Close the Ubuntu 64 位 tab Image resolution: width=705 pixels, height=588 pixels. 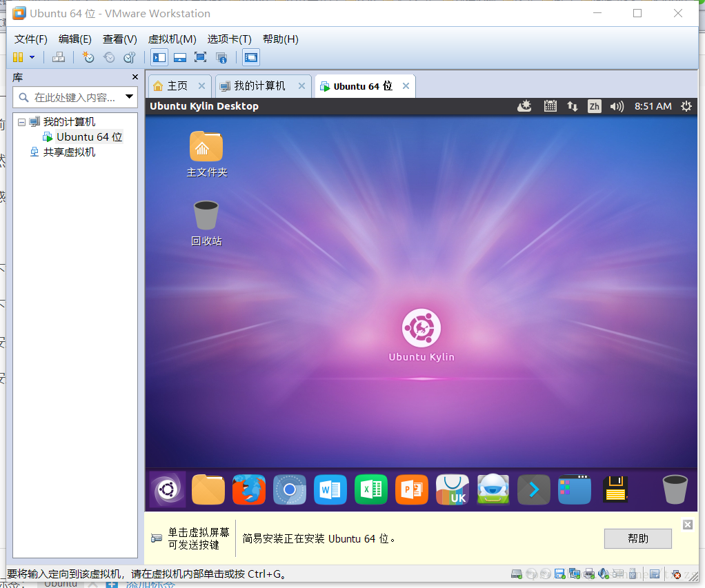coord(406,85)
